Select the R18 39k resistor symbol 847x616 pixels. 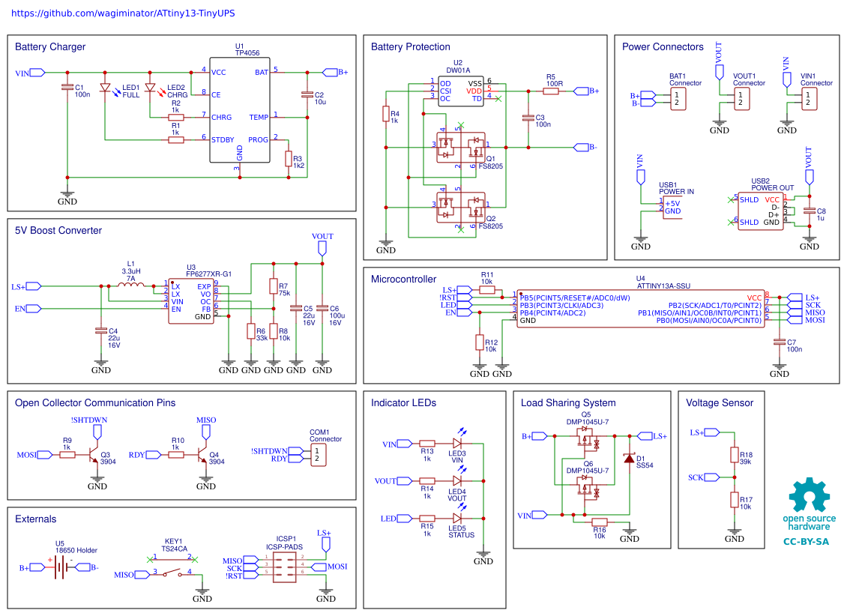coord(734,455)
